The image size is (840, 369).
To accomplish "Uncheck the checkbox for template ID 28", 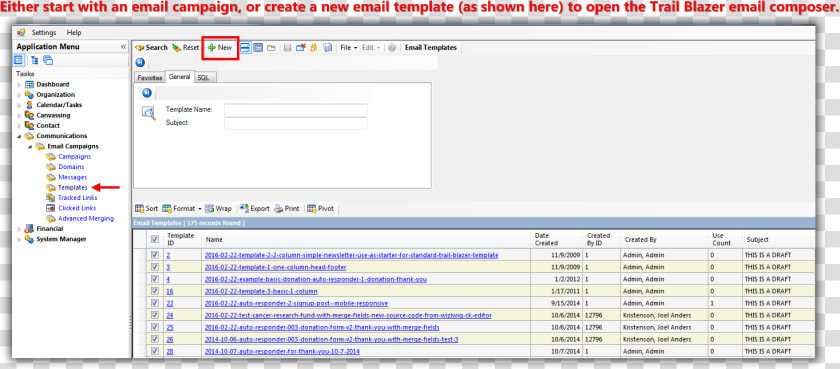I will pos(155,351).
